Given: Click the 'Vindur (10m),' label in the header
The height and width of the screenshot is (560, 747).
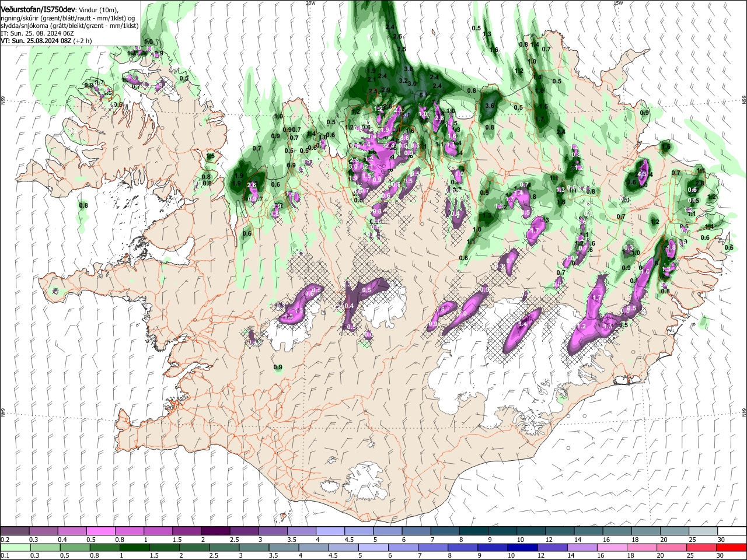Looking at the screenshot, I should tap(99, 10).
